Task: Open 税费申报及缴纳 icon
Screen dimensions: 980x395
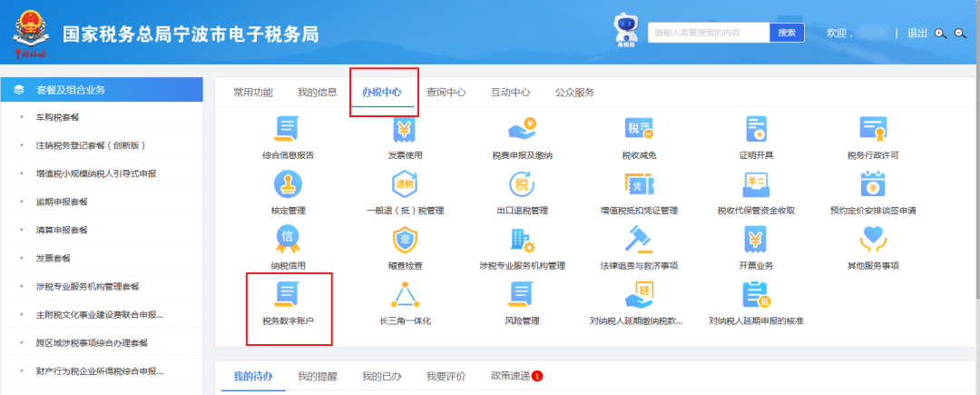Action: [x=522, y=129]
